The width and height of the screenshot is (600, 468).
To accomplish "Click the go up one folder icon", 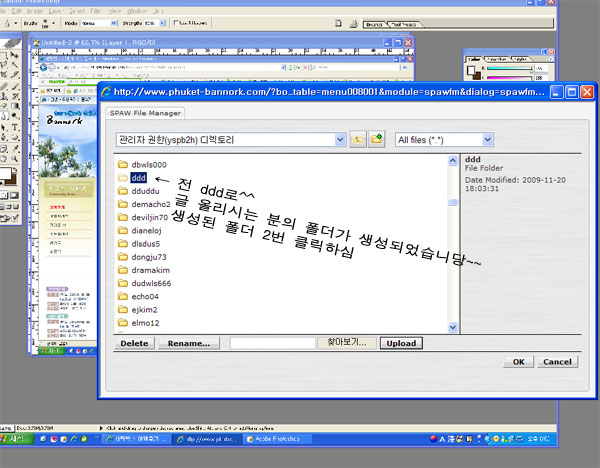I will (359, 140).
